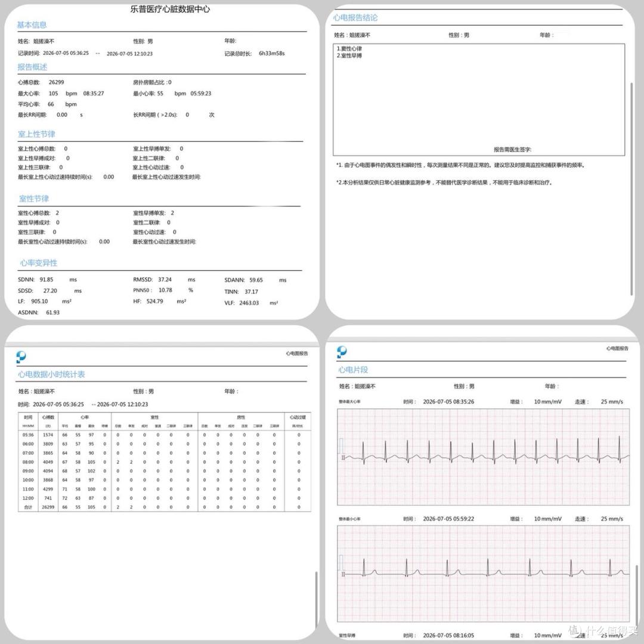Click the strip timestamp 2026-07-05 05:59:22
Image resolution: width=644 pixels, height=644 pixels.
(x=448, y=518)
